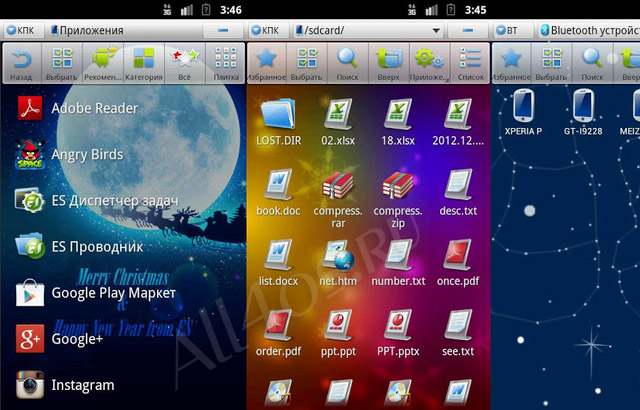Open the order.pdf file
This screenshot has height=410, width=640.
click(278, 332)
